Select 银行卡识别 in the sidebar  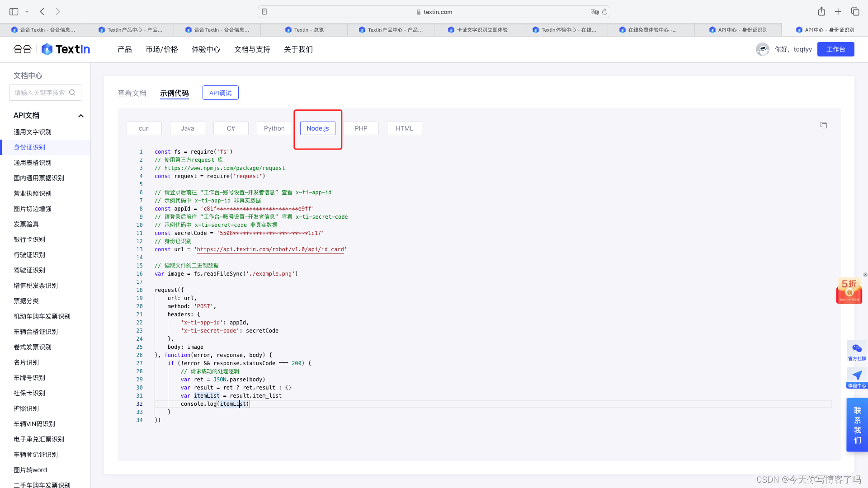pos(29,239)
